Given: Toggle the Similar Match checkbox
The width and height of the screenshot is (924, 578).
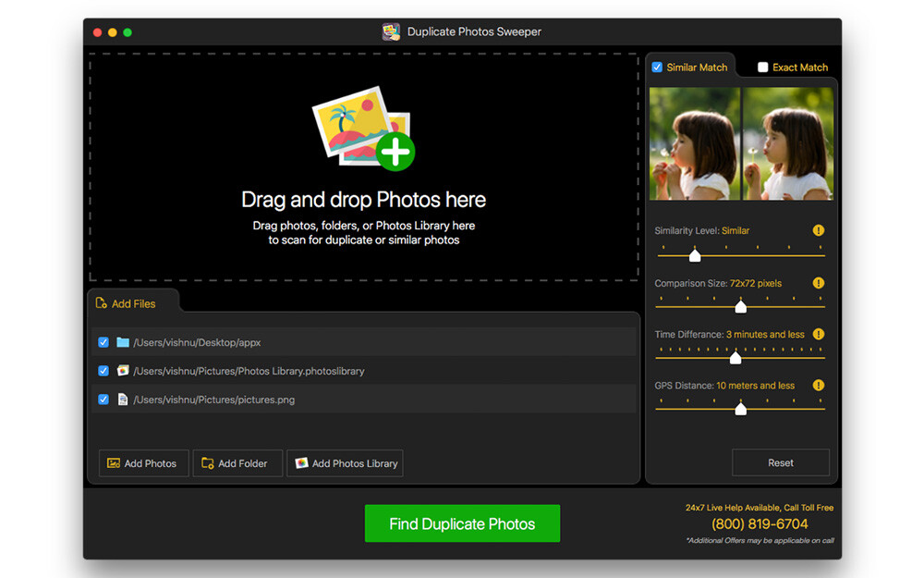Looking at the screenshot, I should [657, 68].
